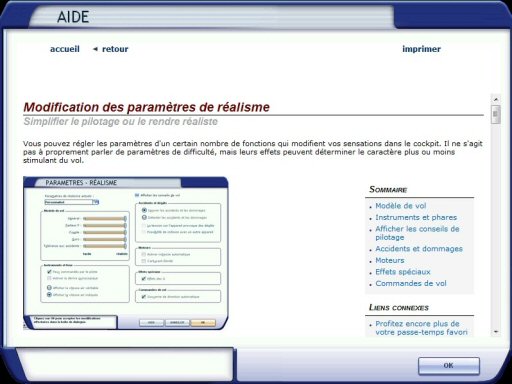Print the page with imprimer
Screen dimensions: 512x384
tap(421, 49)
